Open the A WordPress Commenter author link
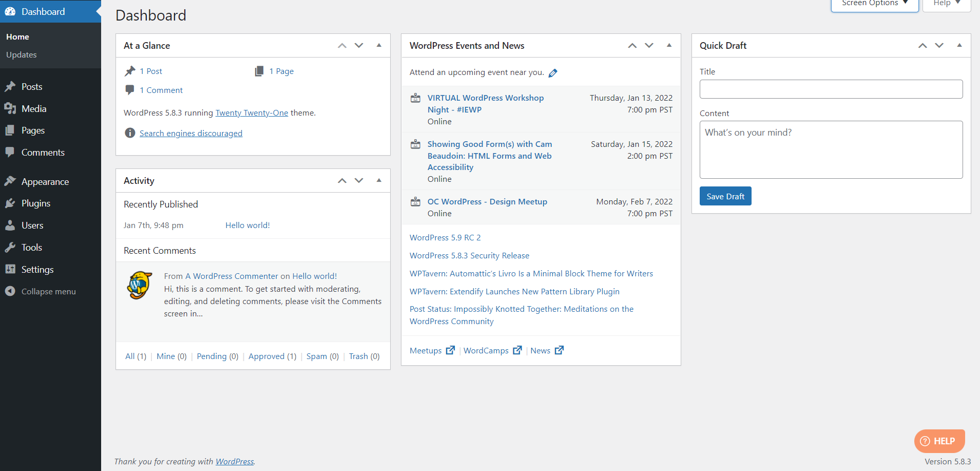980x471 pixels. (x=232, y=276)
